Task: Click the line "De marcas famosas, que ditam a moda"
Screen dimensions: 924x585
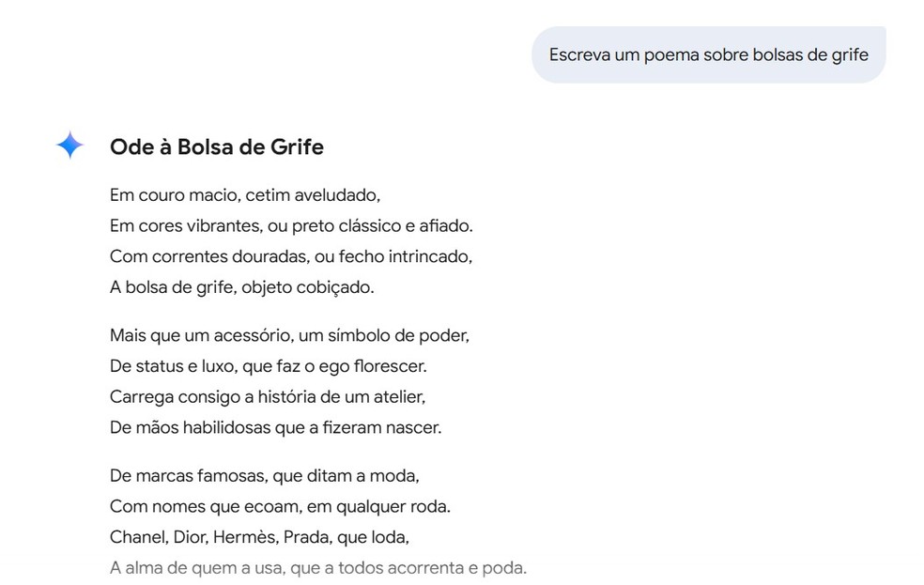Action: 264,476
